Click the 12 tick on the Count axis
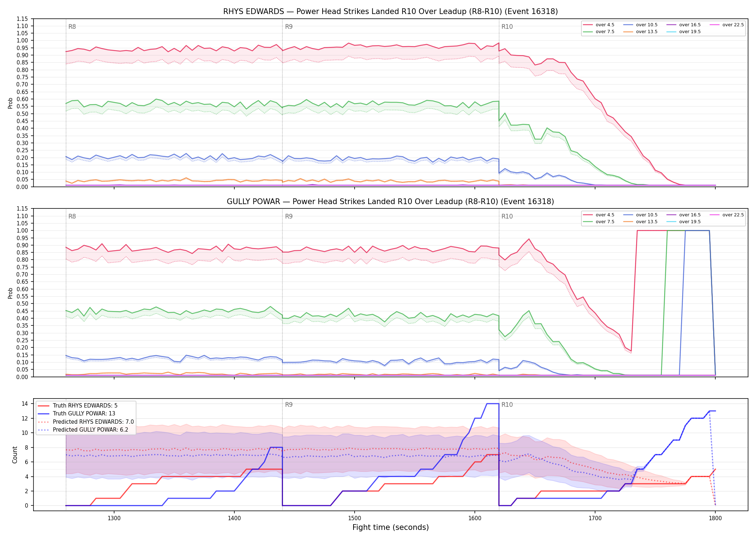 [x=25, y=418]
